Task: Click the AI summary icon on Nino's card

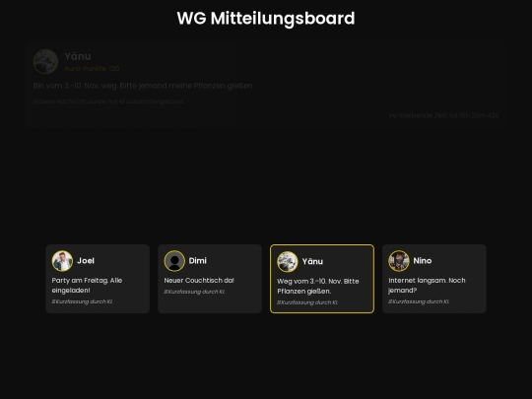Action: (390, 301)
